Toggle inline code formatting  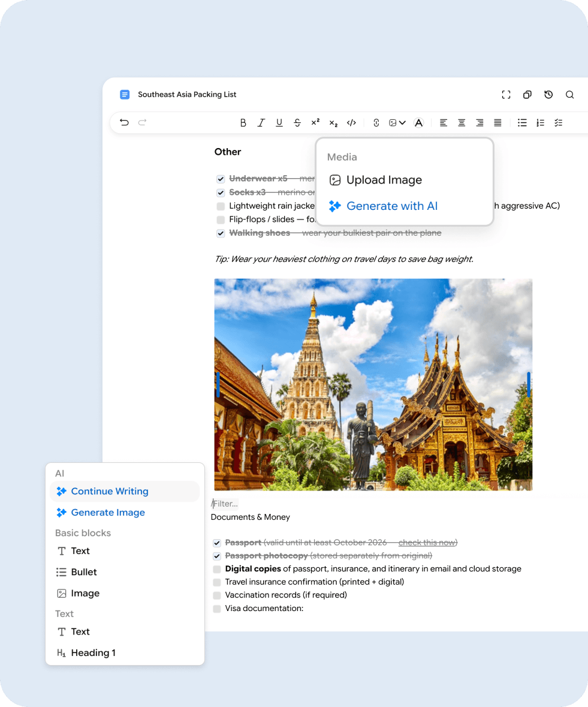pos(351,123)
